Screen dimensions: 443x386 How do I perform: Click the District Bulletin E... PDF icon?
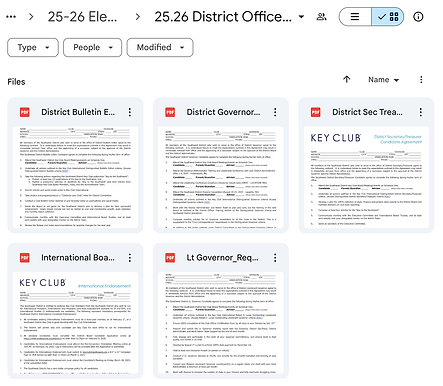(x=25, y=112)
